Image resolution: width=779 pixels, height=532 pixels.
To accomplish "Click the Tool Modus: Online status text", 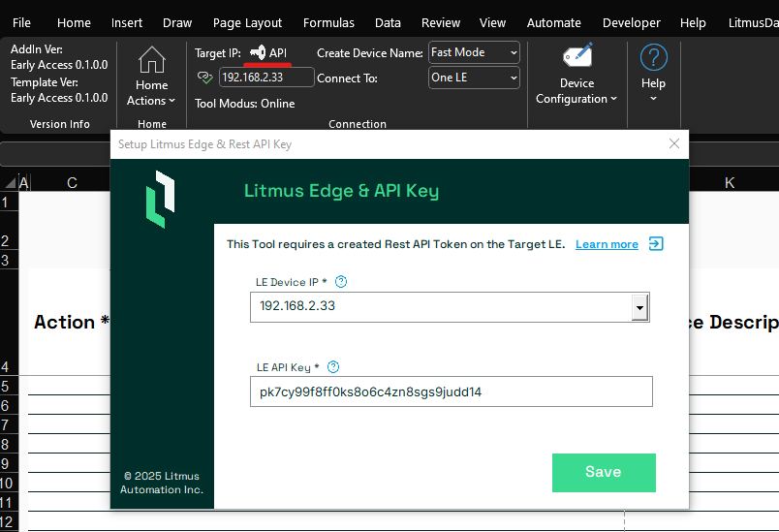I will (244, 104).
